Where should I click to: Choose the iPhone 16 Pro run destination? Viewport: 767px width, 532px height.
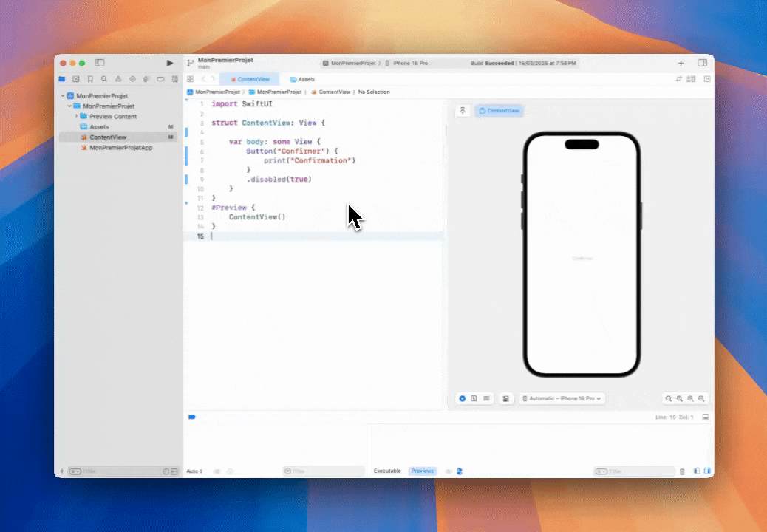pyautogui.click(x=406, y=63)
